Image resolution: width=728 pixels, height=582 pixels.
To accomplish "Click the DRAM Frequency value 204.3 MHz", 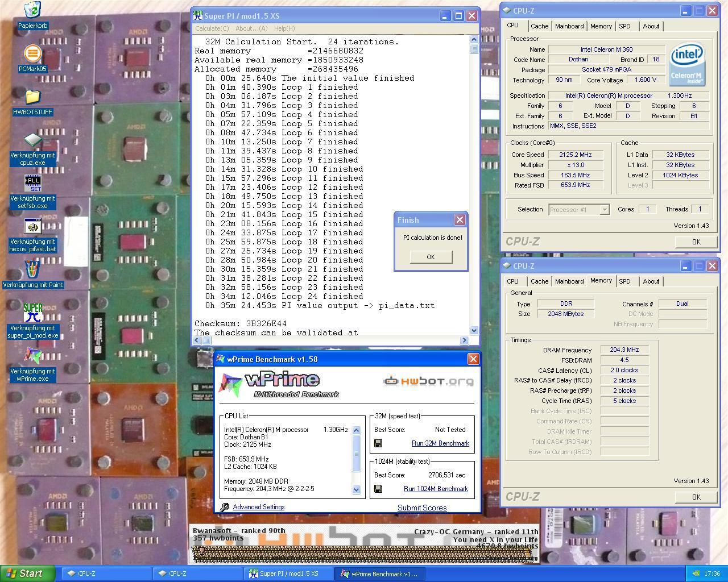I will pyautogui.click(x=624, y=350).
